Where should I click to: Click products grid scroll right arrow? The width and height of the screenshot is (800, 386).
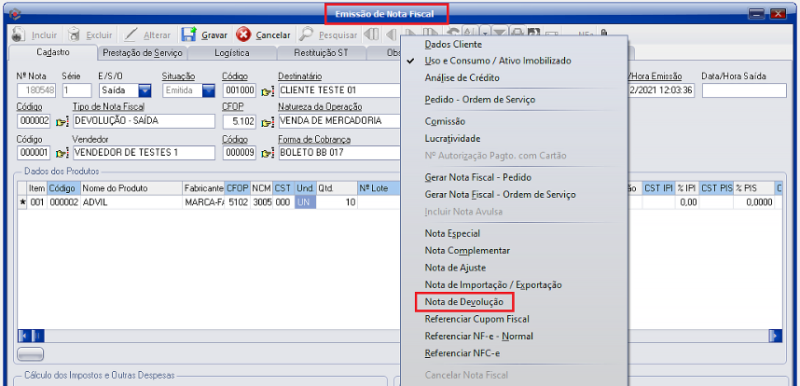(775, 336)
